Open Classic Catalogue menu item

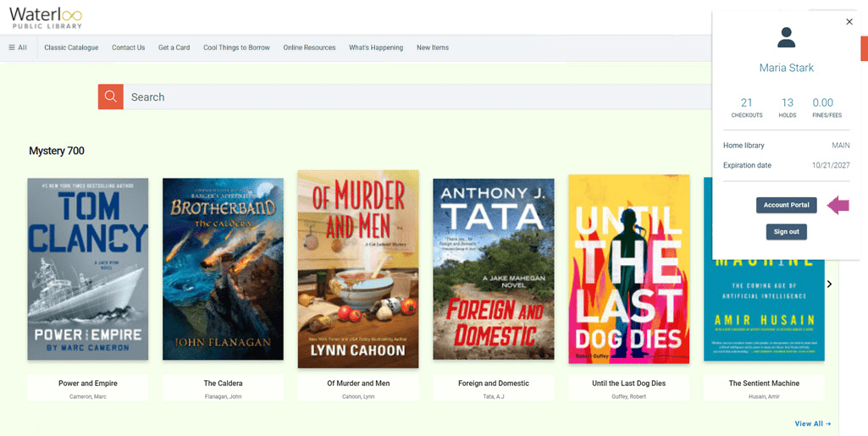coord(71,47)
